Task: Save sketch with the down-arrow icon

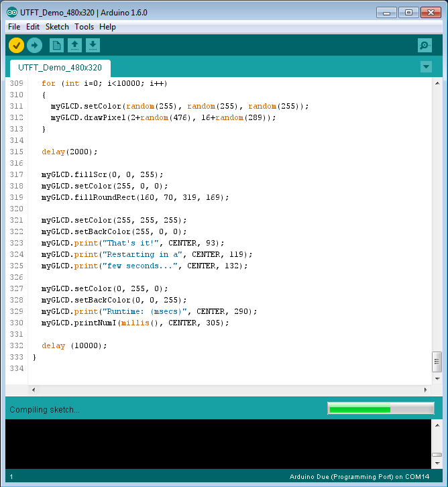Action: point(93,46)
